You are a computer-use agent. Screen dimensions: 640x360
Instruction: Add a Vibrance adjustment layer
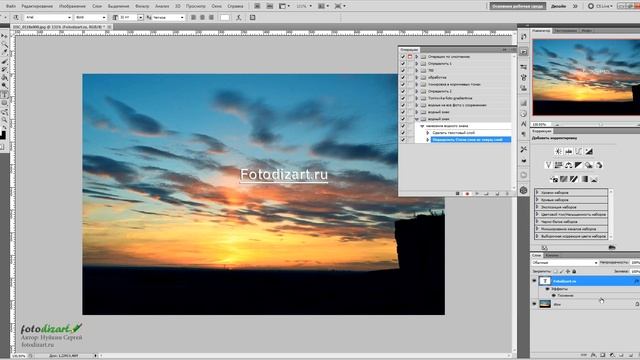click(548, 165)
